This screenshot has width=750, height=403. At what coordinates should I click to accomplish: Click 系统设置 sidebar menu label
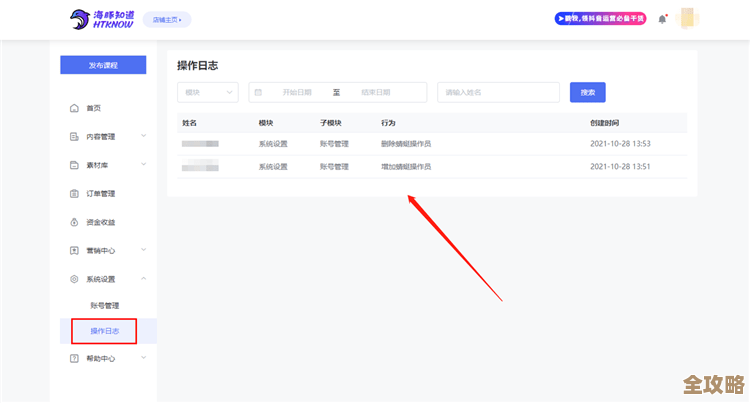(x=101, y=279)
